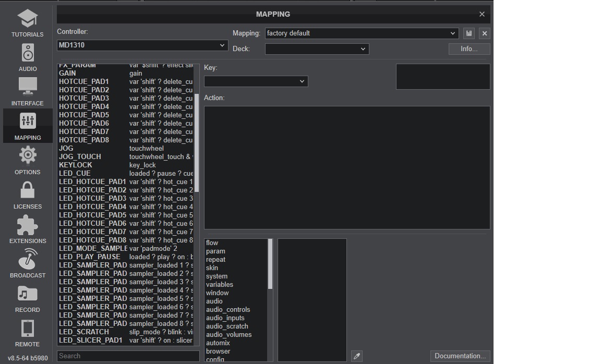Open the Documentation... button
The height and width of the screenshot is (364, 601).
coord(460,356)
